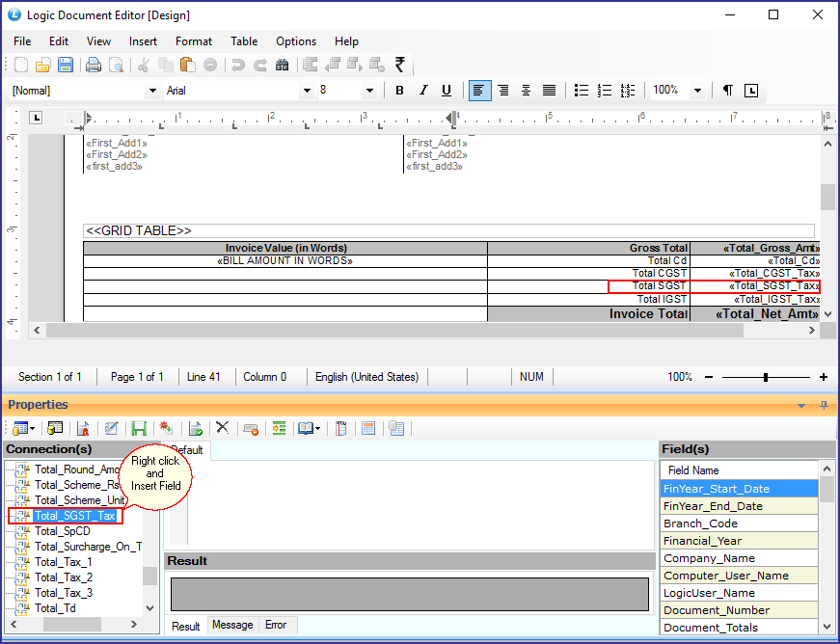Open the View menu
The width and height of the screenshot is (840, 644).
pos(98,41)
